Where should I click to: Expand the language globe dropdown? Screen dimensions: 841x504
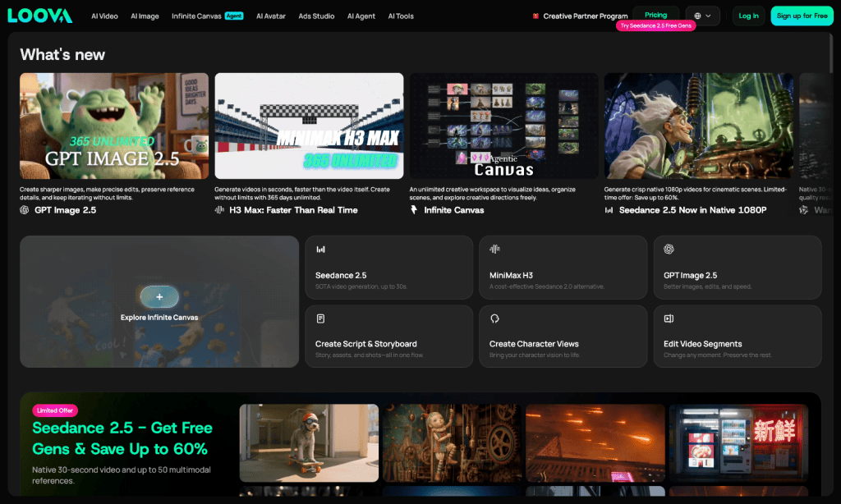coord(703,16)
